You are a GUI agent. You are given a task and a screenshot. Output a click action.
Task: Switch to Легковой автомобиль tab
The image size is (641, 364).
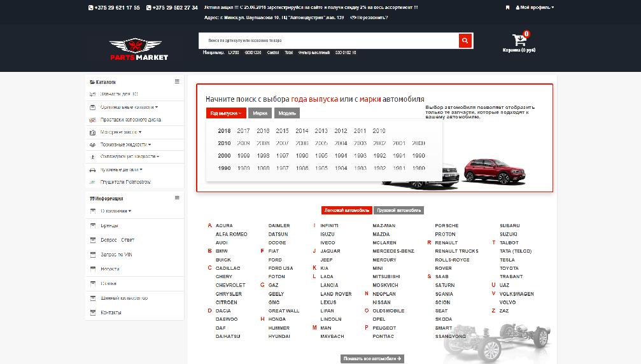[x=347, y=211]
